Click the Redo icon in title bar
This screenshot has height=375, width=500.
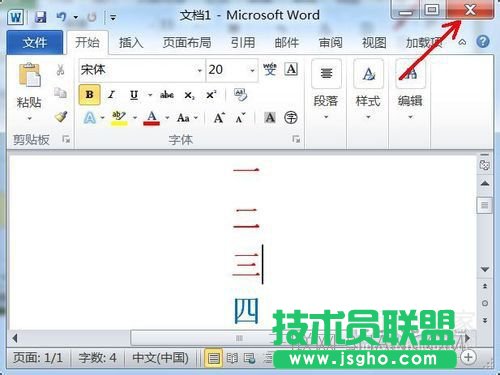[92, 17]
